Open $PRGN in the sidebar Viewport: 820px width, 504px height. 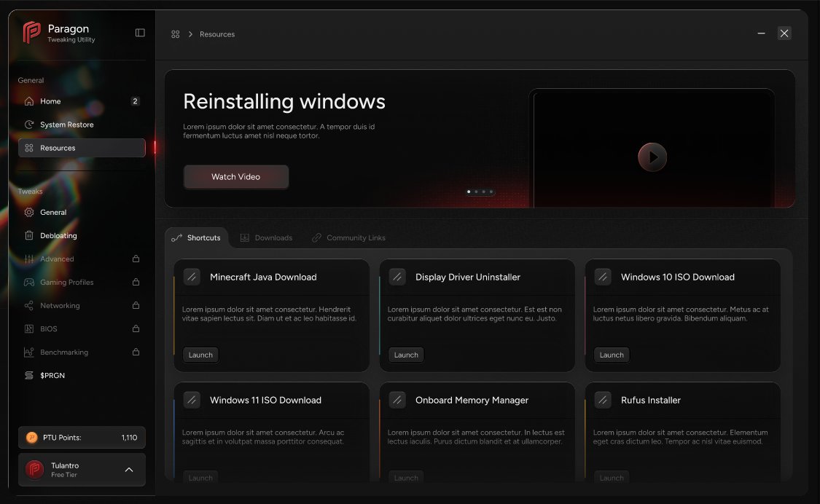pyautogui.click(x=82, y=375)
